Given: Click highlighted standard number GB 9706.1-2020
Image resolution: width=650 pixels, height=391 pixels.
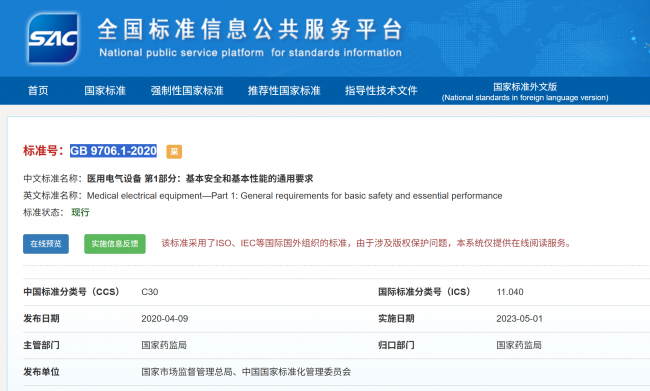Looking at the screenshot, I should 114,151.
